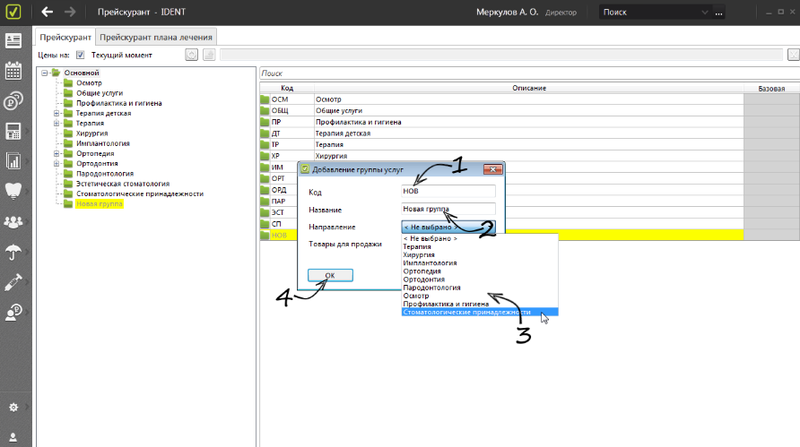Open settings gear in sidebar
The image size is (800, 447).
click(14, 408)
